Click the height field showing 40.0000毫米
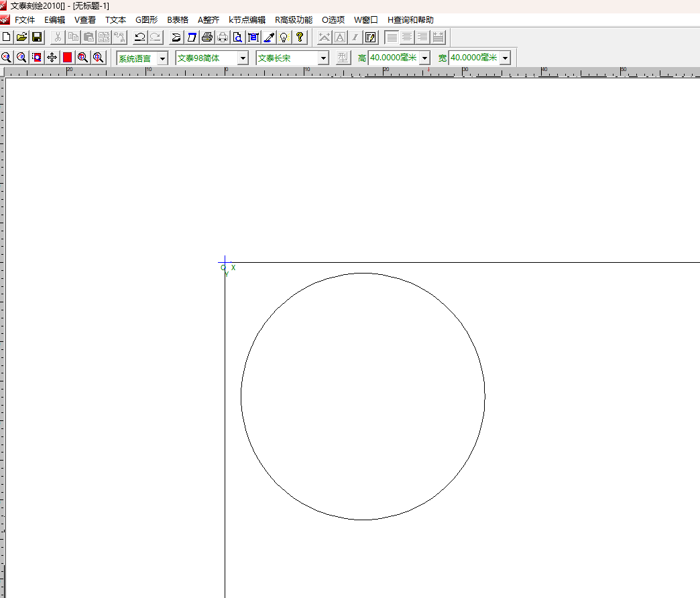This screenshot has height=598, width=700. point(394,58)
